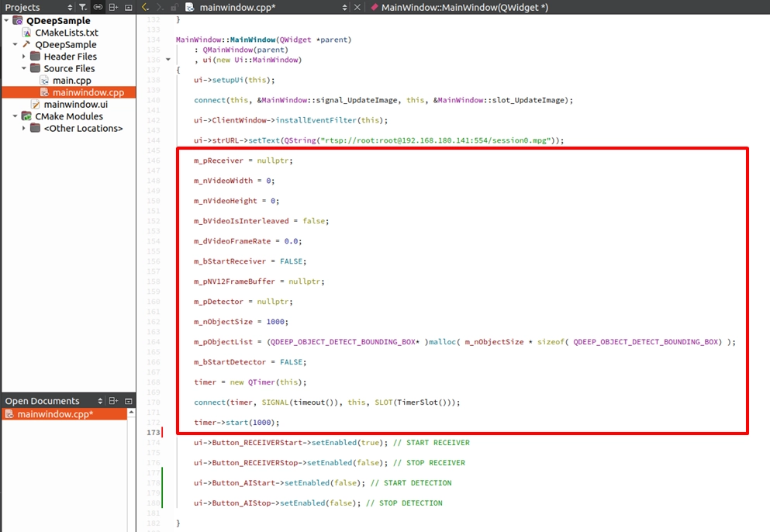Select the <Other Locations> folder label

[84, 128]
